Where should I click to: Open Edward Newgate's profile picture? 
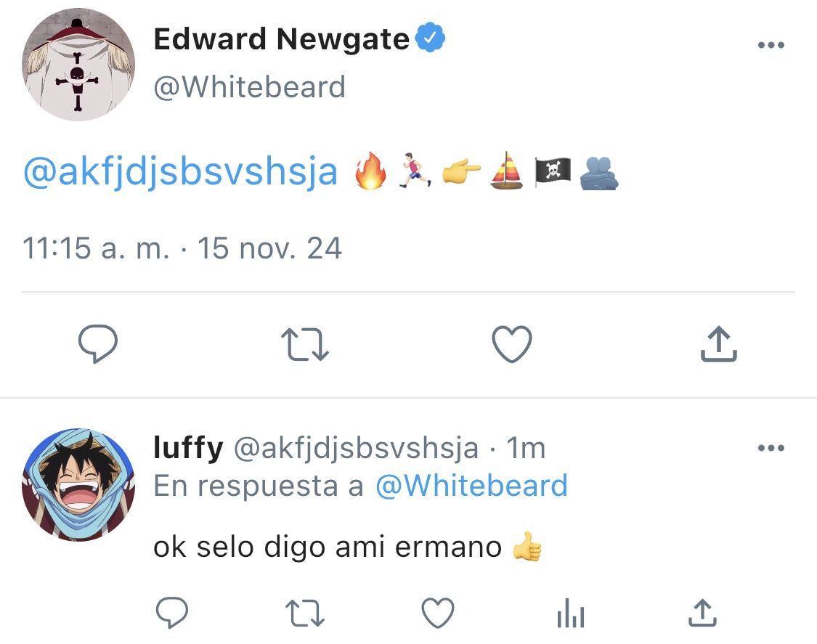tap(78, 64)
